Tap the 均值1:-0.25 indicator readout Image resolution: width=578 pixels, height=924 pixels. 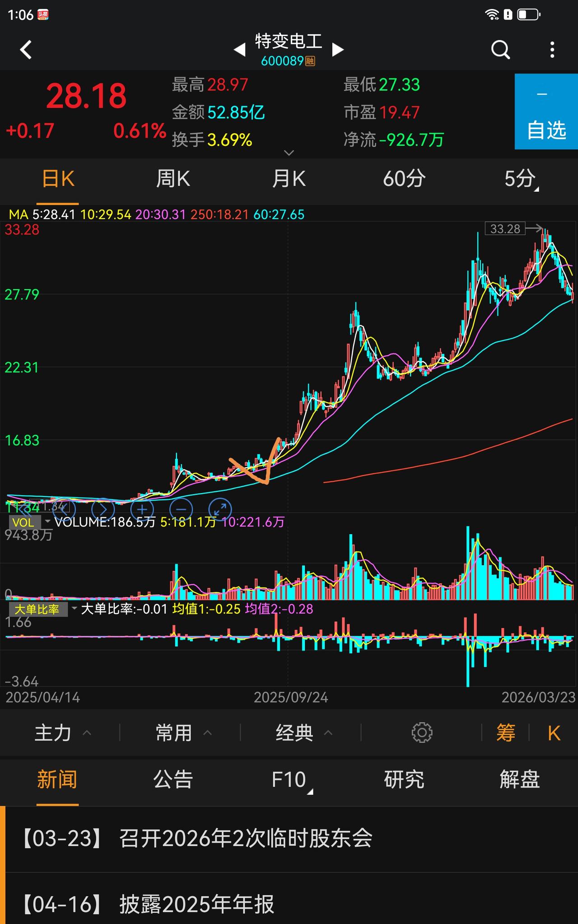[x=206, y=609]
